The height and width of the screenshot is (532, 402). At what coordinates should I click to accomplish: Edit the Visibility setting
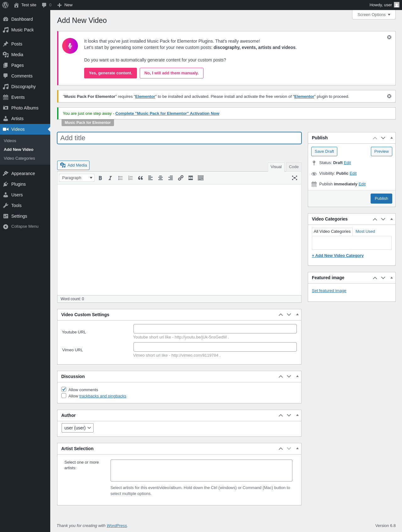(353, 173)
